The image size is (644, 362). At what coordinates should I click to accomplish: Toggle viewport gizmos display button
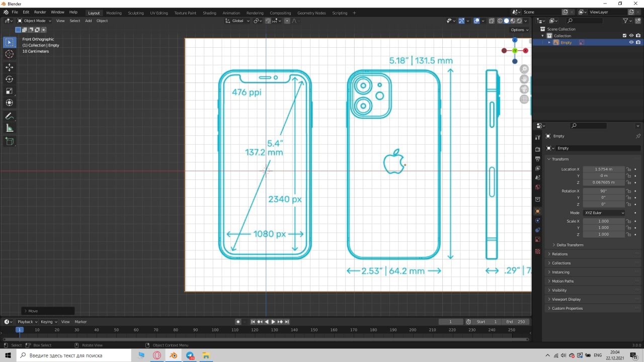(461, 21)
